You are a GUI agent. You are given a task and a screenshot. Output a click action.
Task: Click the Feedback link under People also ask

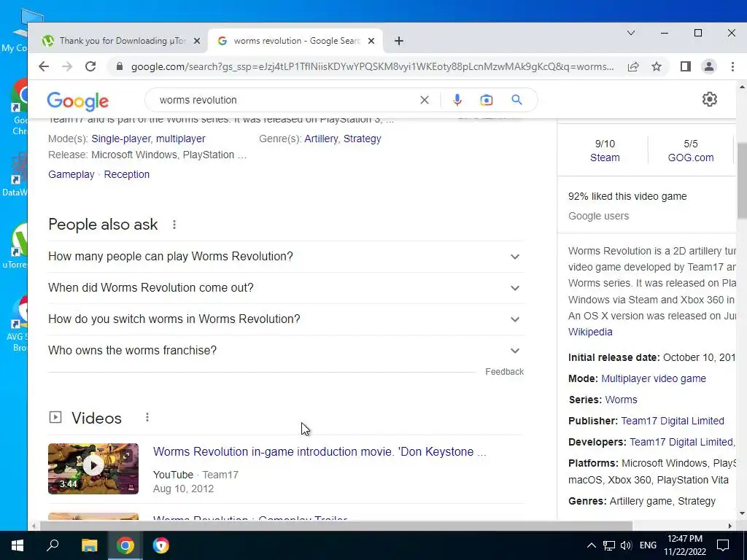click(x=505, y=371)
